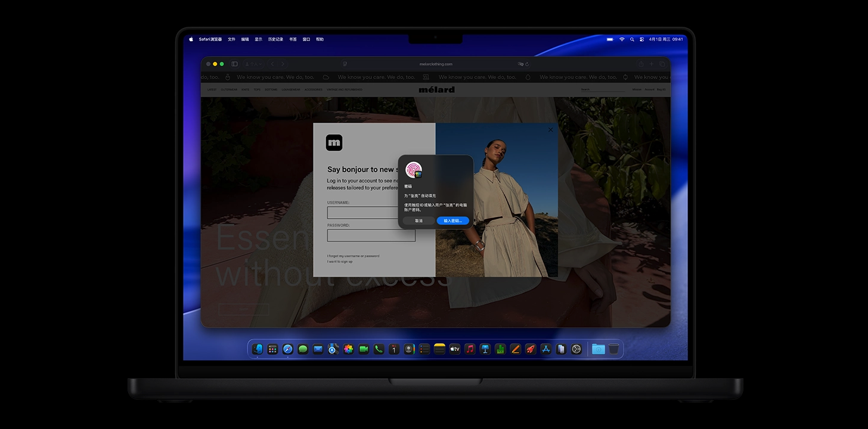Open the 个人 profile dropdown in Safari toolbar
Viewport: 868px width, 429px height.
255,64
